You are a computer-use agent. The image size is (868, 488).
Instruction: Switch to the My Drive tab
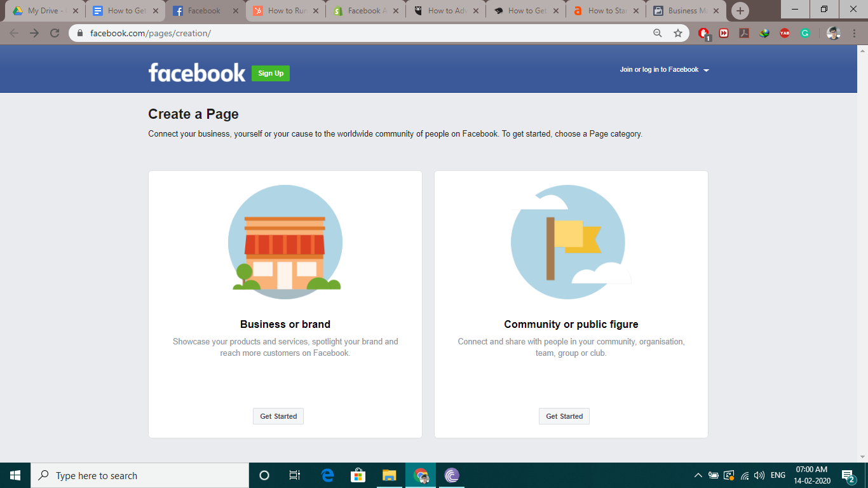point(46,11)
